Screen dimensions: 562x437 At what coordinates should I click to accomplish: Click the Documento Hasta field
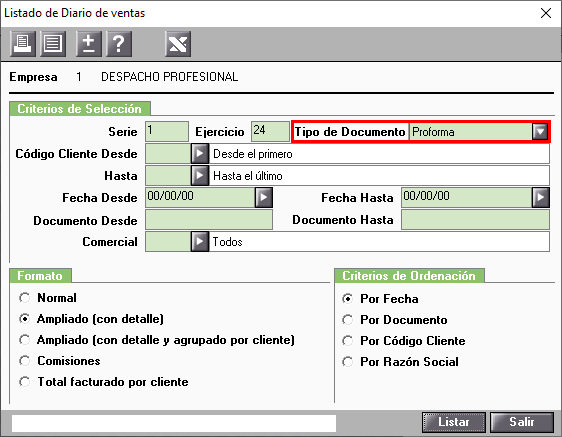pyautogui.click(x=475, y=220)
